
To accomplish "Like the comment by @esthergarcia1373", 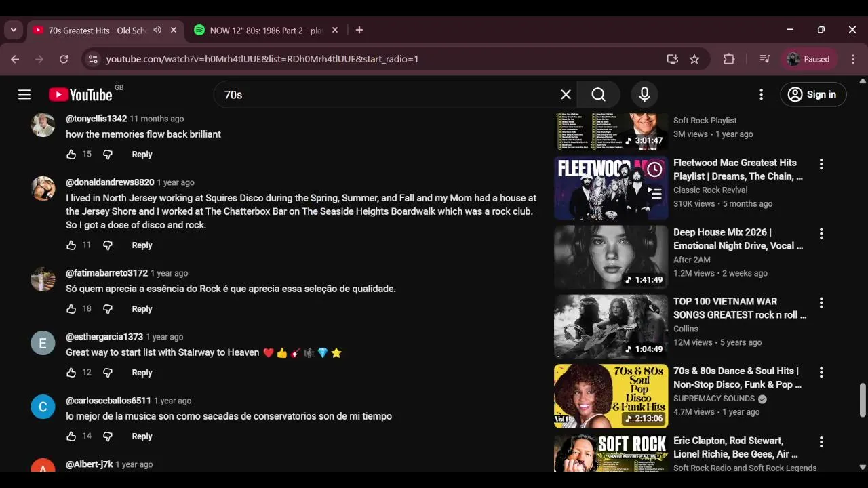I will (x=71, y=373).
